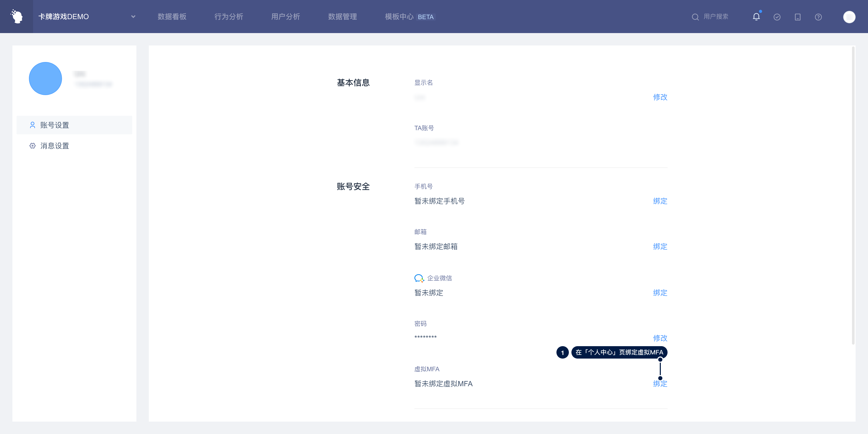Screen dimensions: 868x434
Task: Click the 用户搜索 search field
Action: 716,17
